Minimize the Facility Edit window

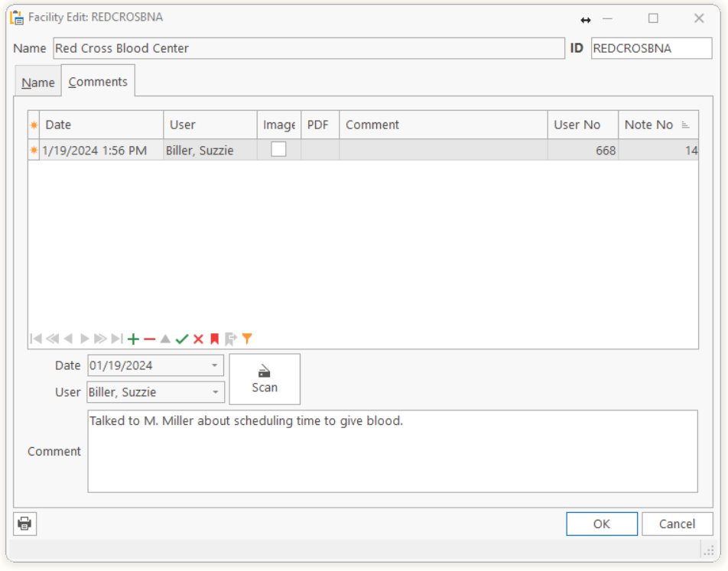[x=607, y=18]
